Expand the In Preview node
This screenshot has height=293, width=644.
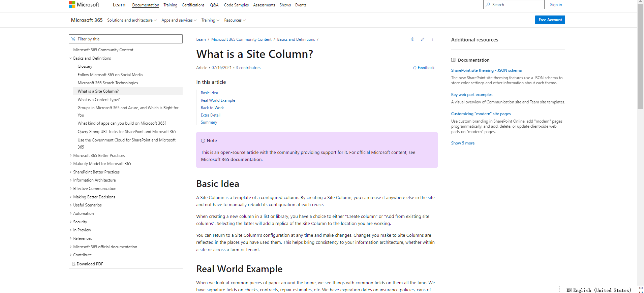click(70, 230)
